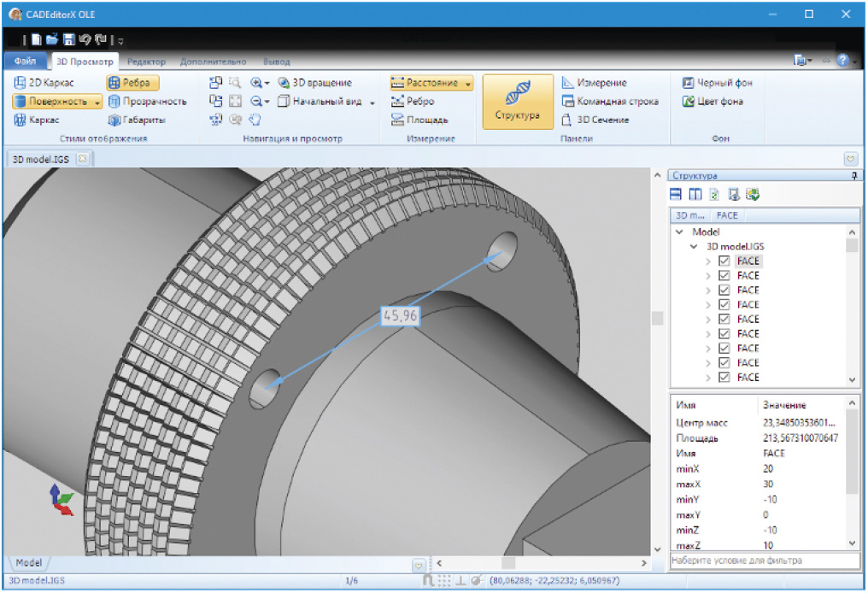This screenshot has height=593, width=868.
Task: Open the quick access toolbar customize arrow
Action: 120,41
